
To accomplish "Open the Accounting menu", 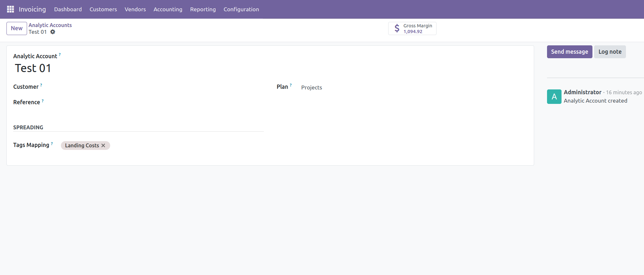I will (x=168, y=9).
